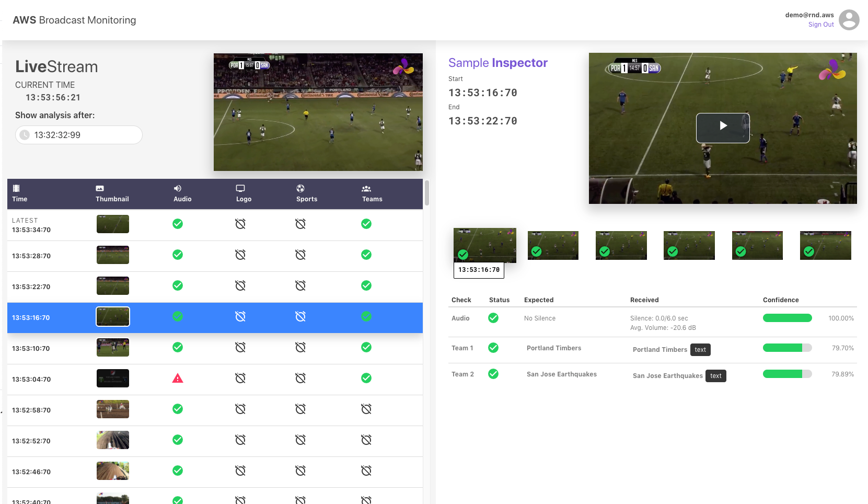Click the Team 1 status check icon
Screen dimensions: 868x504
(x=493, y=348)
